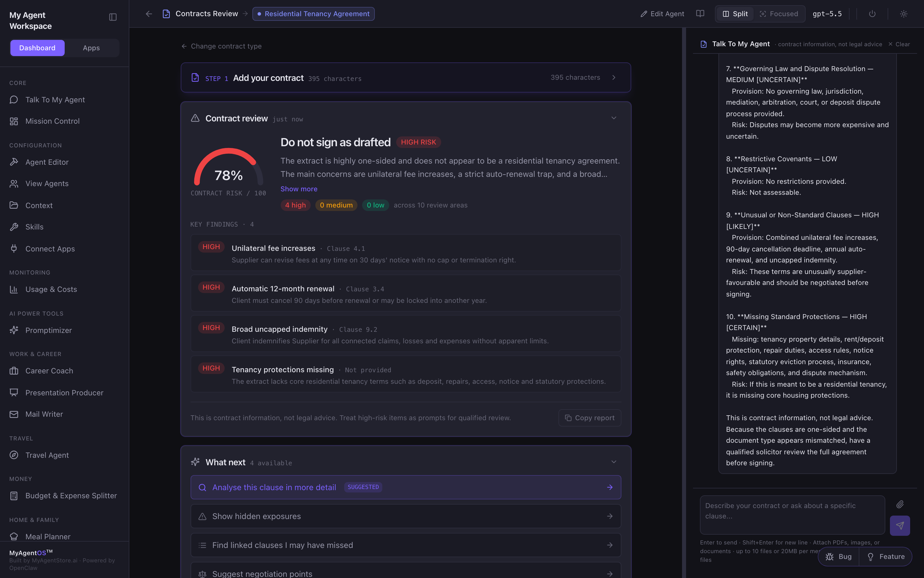Focus the contract description input box
The width and height of the screenshot is (924, 578).
792,515
